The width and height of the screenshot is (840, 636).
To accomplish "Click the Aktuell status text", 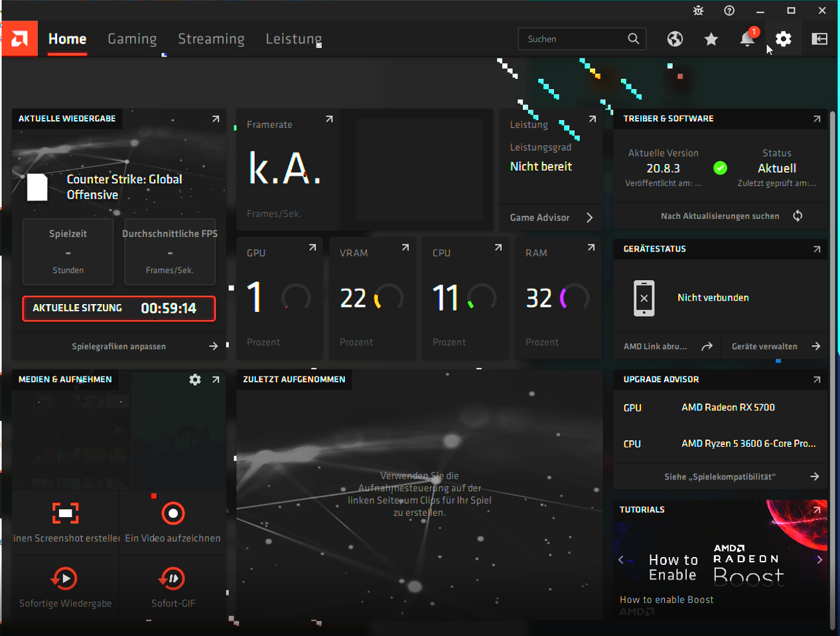I will click(x=777, y=169).
